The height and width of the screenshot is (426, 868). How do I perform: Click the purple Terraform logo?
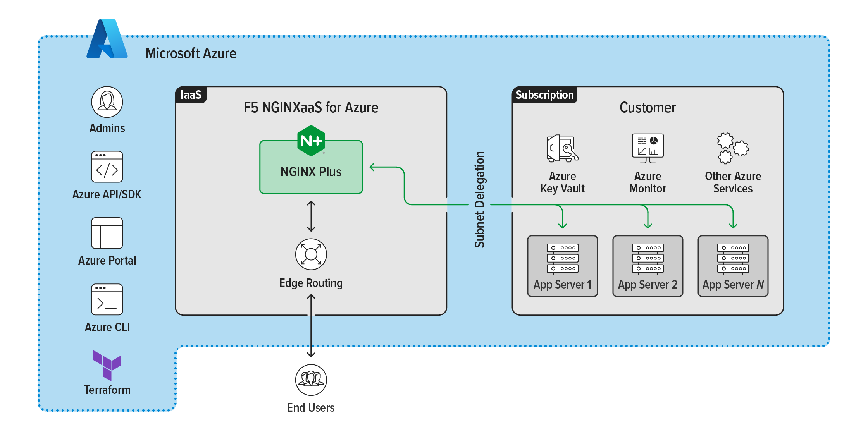click(x=107, y=366)
